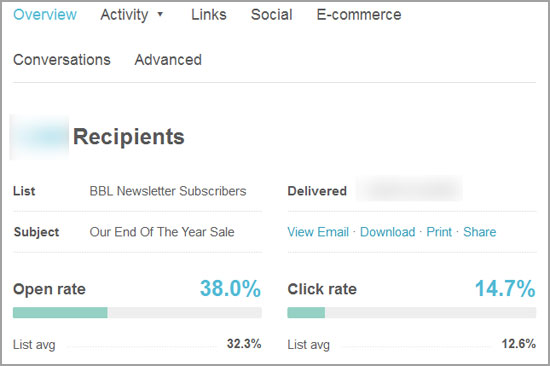Screen dimensions: 550x366
Task: Click the Share link
Action: tap(479, 232)
